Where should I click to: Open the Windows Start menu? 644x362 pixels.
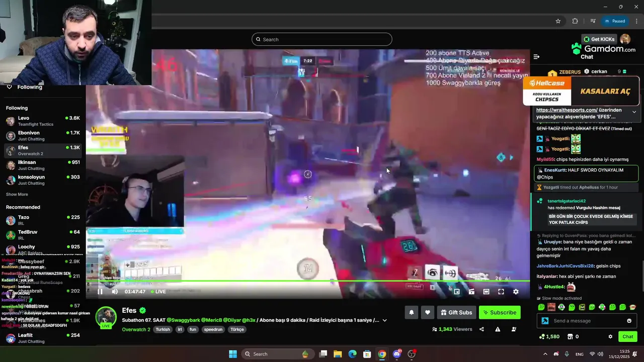233,354
